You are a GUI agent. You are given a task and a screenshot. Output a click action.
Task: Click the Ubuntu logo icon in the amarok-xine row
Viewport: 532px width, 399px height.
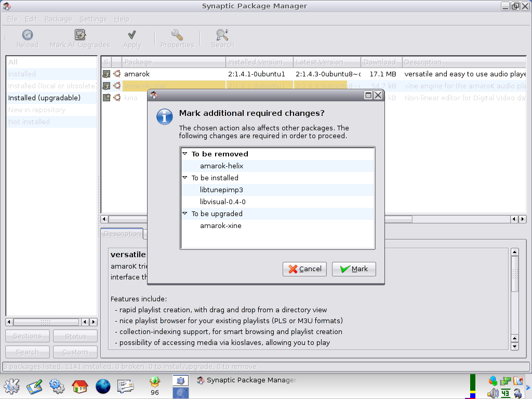click(117, 86)
